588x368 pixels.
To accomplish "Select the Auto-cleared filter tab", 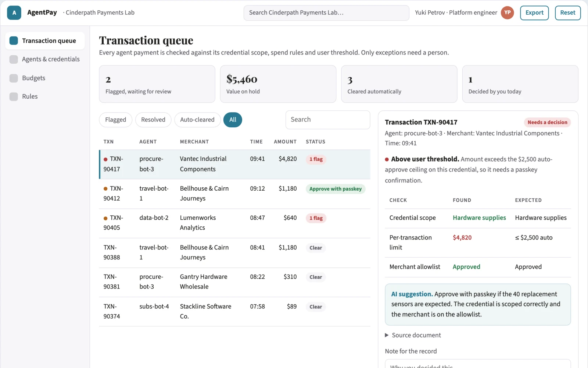I will tap(197, 120).
